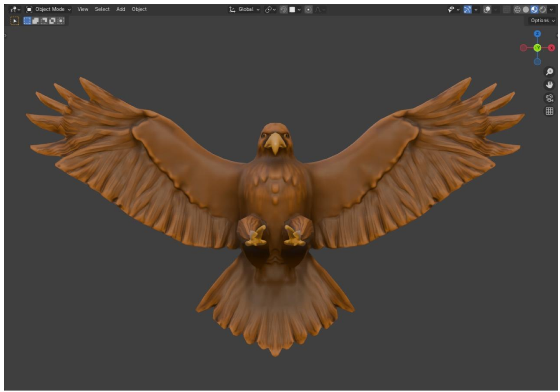560x392 pixels.
Task: Open the Object menu
Action: pyautogui.click(x=139, y=9)
